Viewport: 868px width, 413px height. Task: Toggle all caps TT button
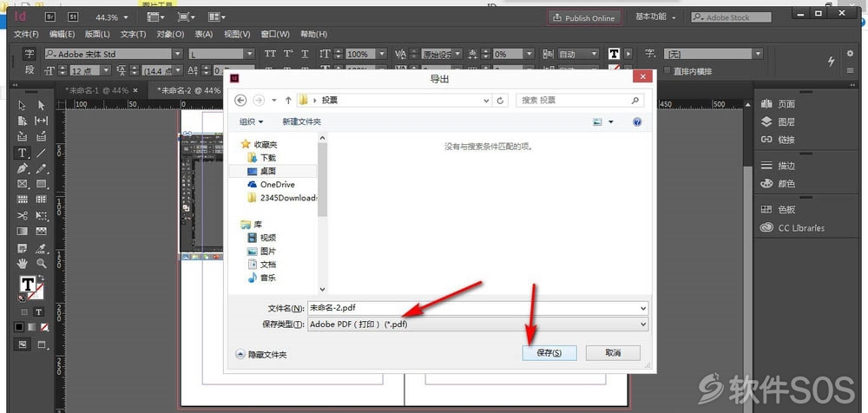pyautogui.click(x=270, y=54)
